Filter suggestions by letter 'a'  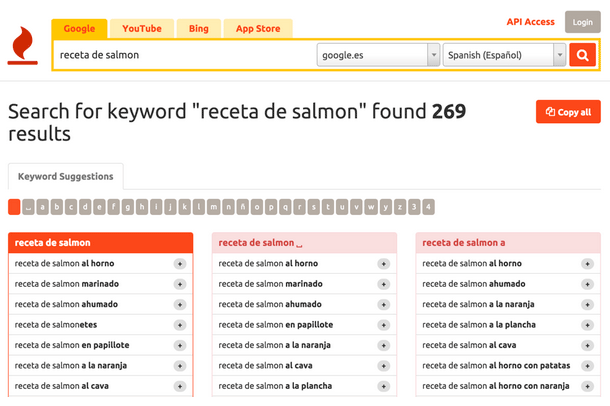pos(43,207)
